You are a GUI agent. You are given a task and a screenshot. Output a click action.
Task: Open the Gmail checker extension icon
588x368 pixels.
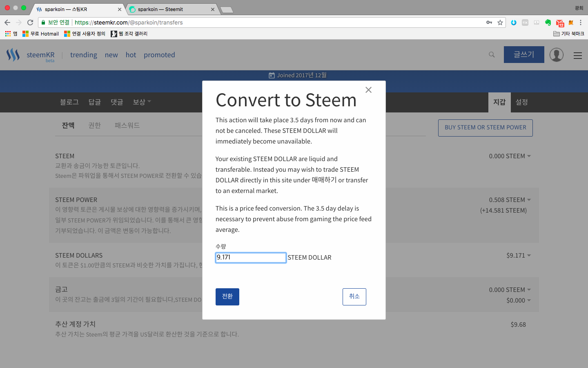[x=560, y=23]
